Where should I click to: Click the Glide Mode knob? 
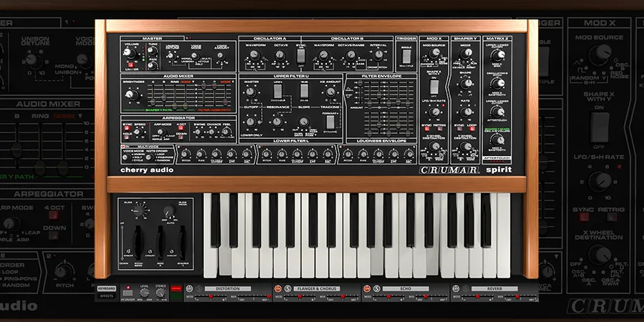coord(169,210)
